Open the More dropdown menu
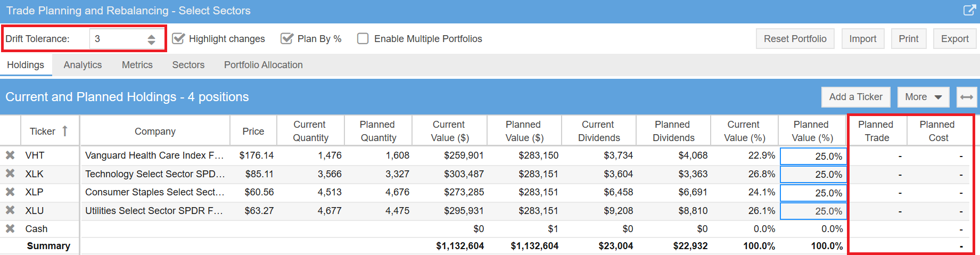 (x=923, y=97)
